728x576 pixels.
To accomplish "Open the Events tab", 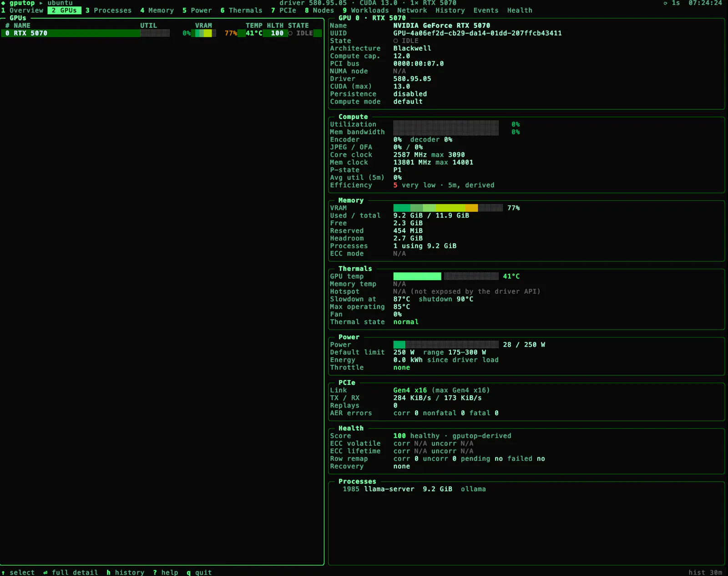I will pyautogui.click(x=486, y=10).
